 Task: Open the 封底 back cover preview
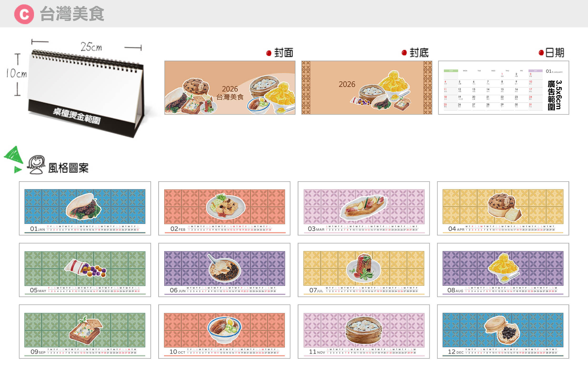coord(367,88)
